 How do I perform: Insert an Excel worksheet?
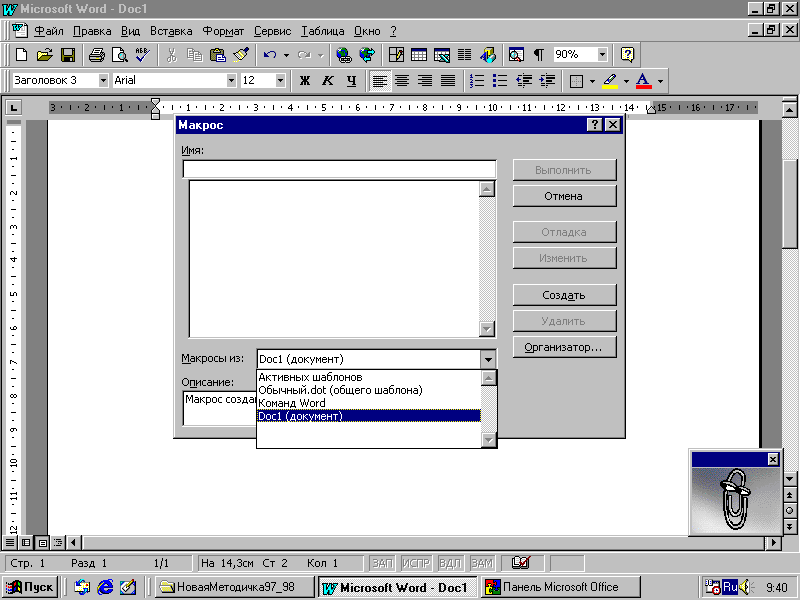click(x=442, y=55)
